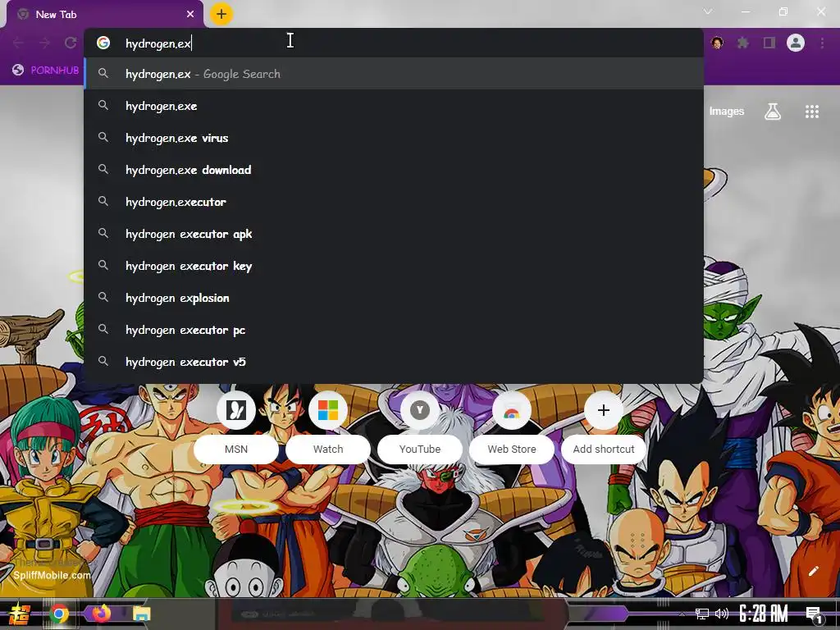840x630 pixels.
Task: Open the Start menu icon
Action: tap(20, 614)
